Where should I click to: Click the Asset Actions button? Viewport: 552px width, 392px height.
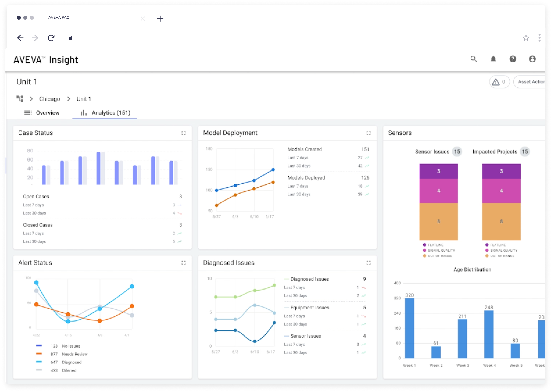pos(531,82)
